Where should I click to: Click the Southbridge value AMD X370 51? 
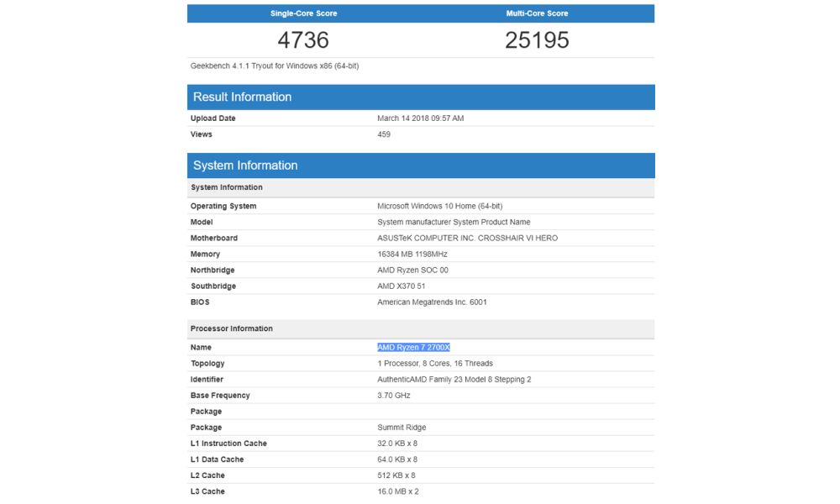[407, 286]
